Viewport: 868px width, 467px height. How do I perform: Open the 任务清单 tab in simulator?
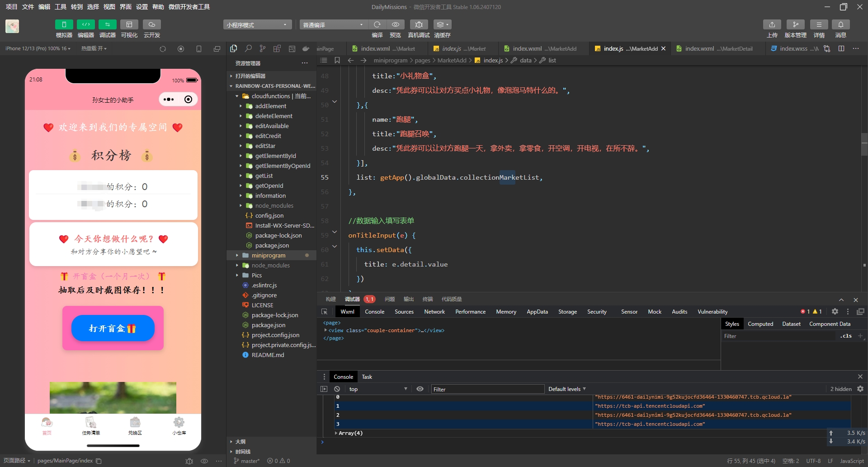click(x=91, y=426)
